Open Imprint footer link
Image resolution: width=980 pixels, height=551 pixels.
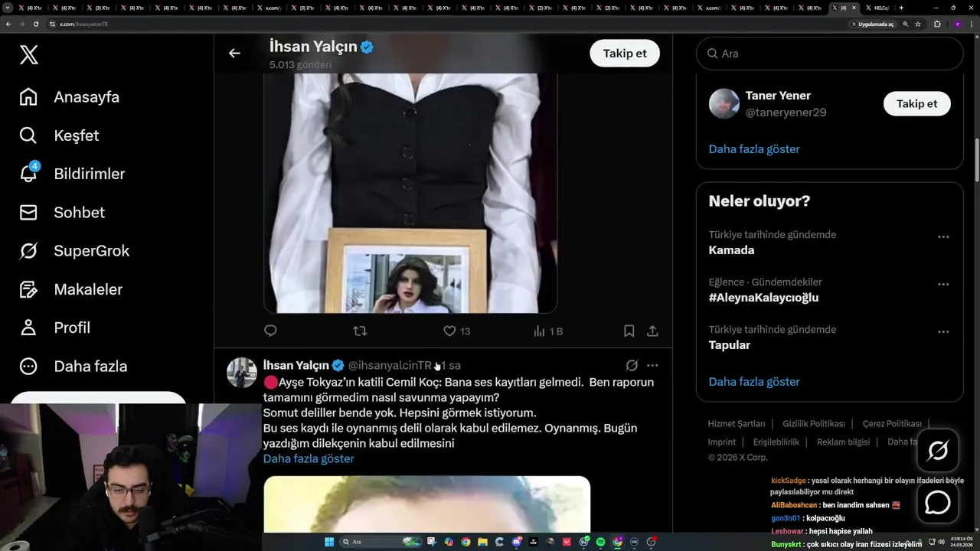(x=722, y=442)
